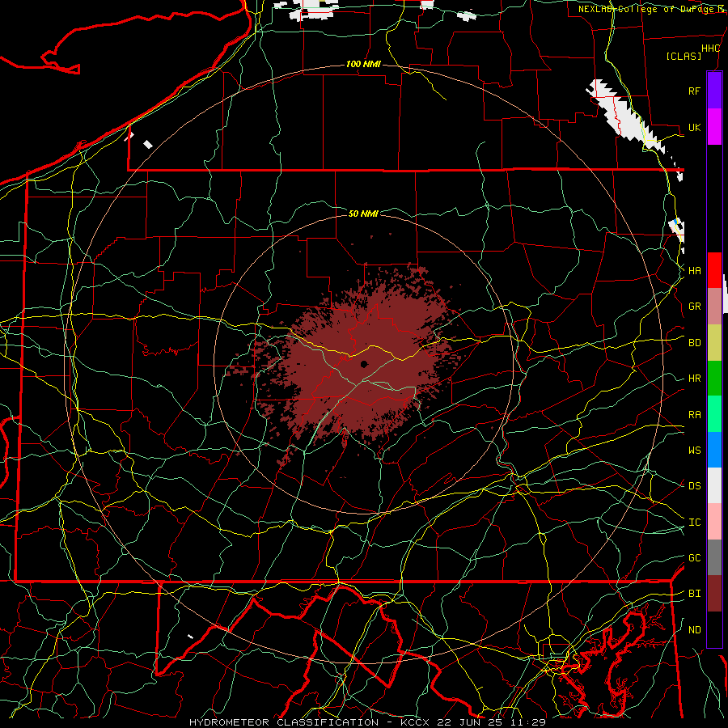Click the "GR" legend label
This screenshot has height=728, width=728.
[x=694, y=307]
